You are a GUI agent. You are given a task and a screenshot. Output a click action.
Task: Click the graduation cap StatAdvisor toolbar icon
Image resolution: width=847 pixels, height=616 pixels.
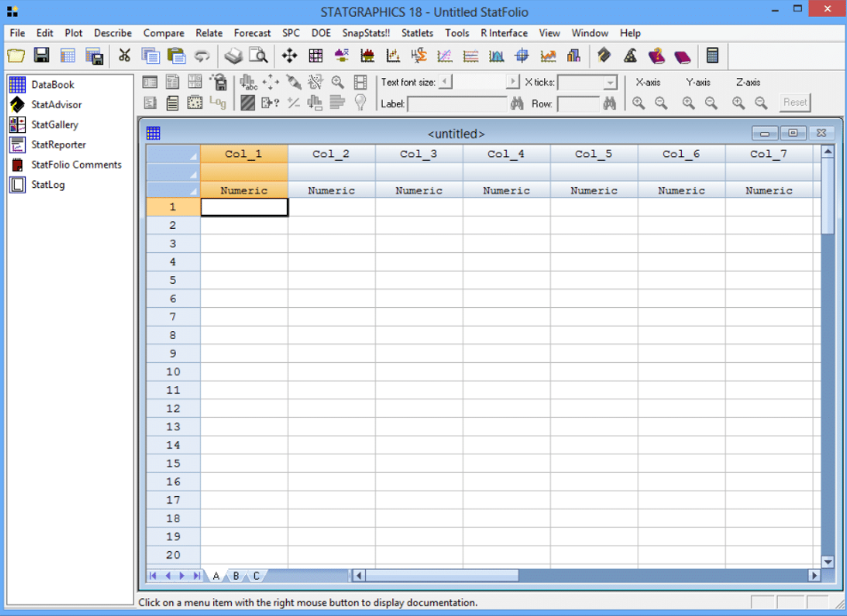point(605,56)
